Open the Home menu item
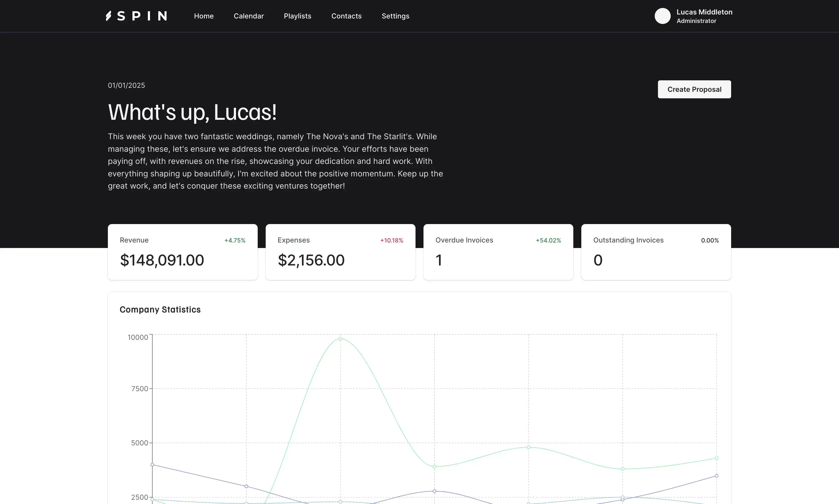The image size is (839, 504). click(x=204, y=16)
